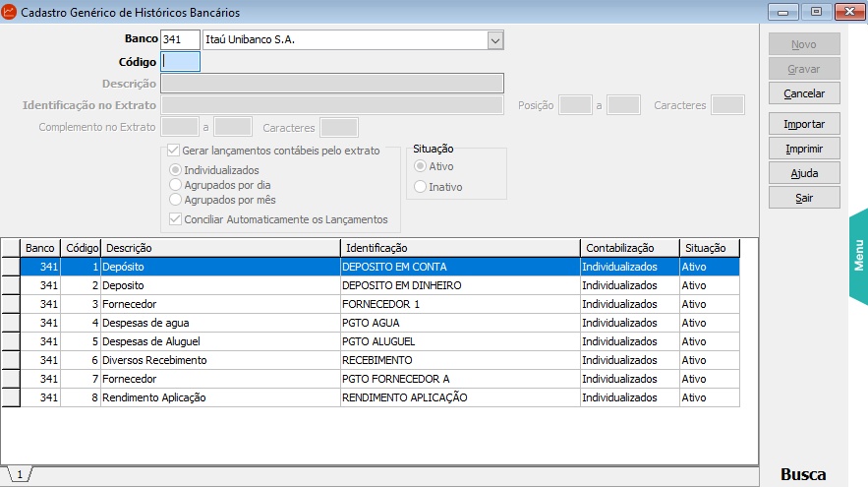Open the Menu side tab

[858, 255]
